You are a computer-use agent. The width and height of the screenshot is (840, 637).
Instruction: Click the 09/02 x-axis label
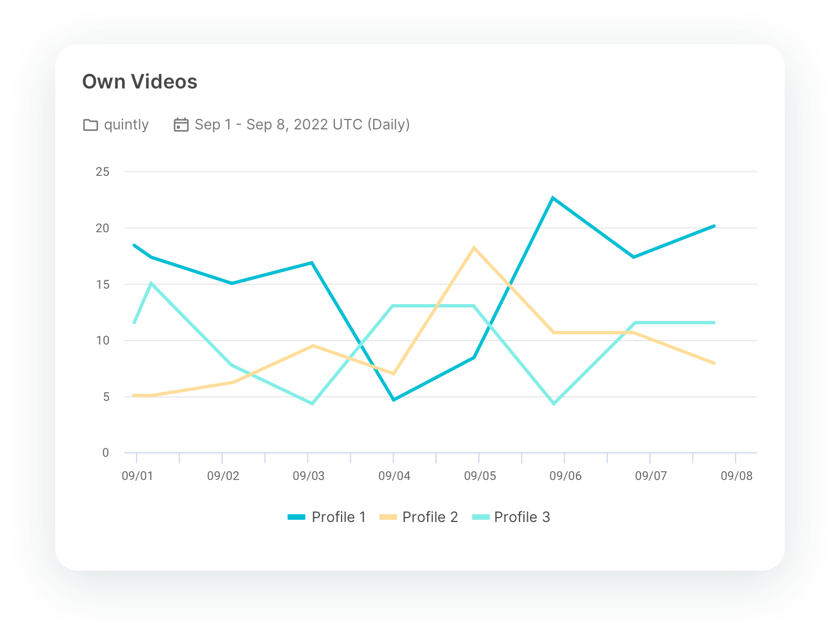click(223, 476)
